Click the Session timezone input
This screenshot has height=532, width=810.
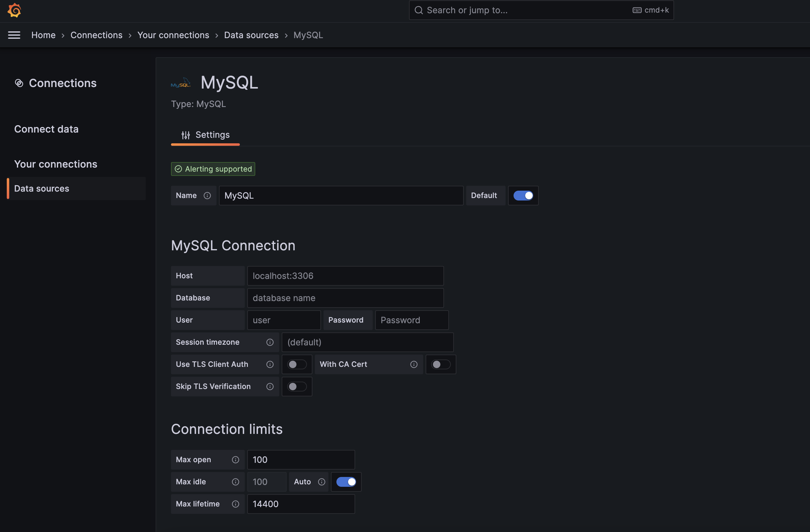pyautogui.click(x=367, y=342)
